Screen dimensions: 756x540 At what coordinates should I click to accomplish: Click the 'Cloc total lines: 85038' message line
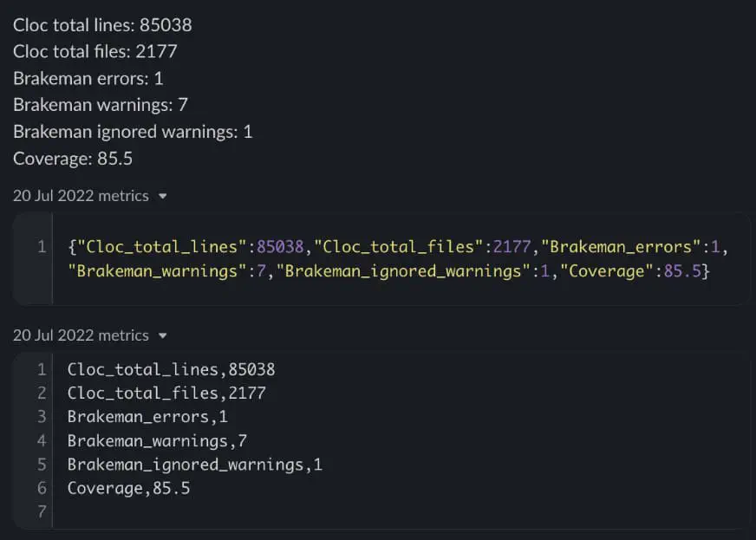point(102,25)
